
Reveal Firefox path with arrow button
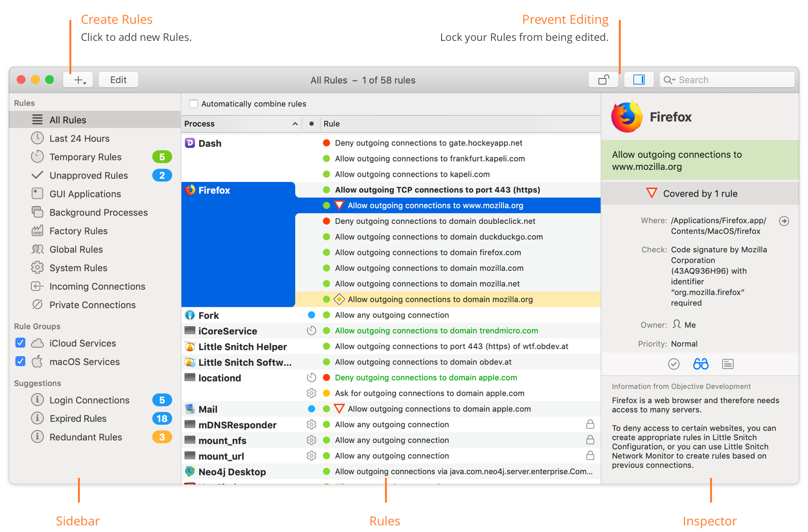click(x=784, y=221)
